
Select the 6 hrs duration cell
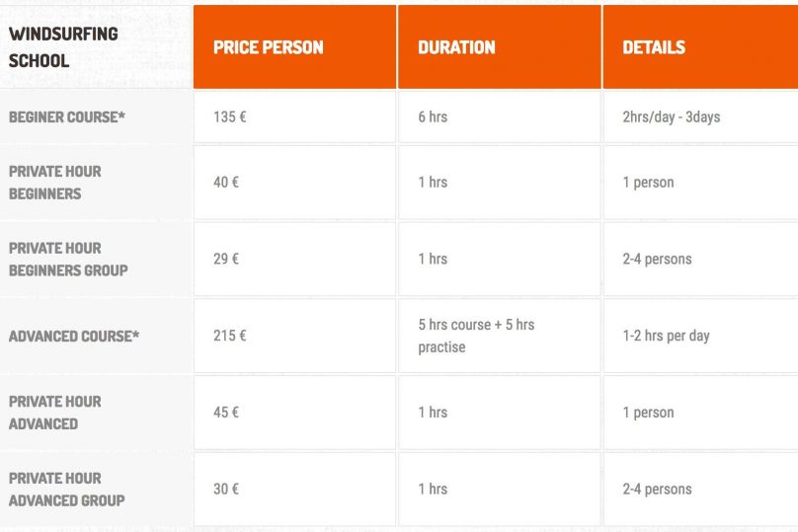(433, 116)
